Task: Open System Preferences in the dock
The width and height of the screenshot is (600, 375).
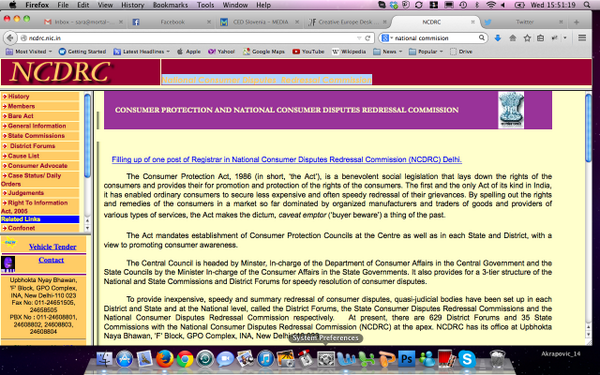Action: pos(326,359)
